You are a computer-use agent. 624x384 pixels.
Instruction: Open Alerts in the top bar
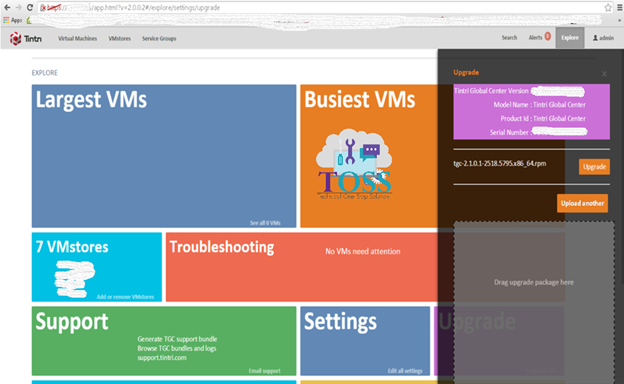[535, 38]
